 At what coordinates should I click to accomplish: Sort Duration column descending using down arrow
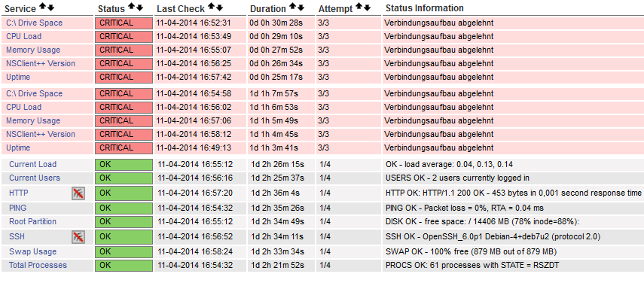301,8
